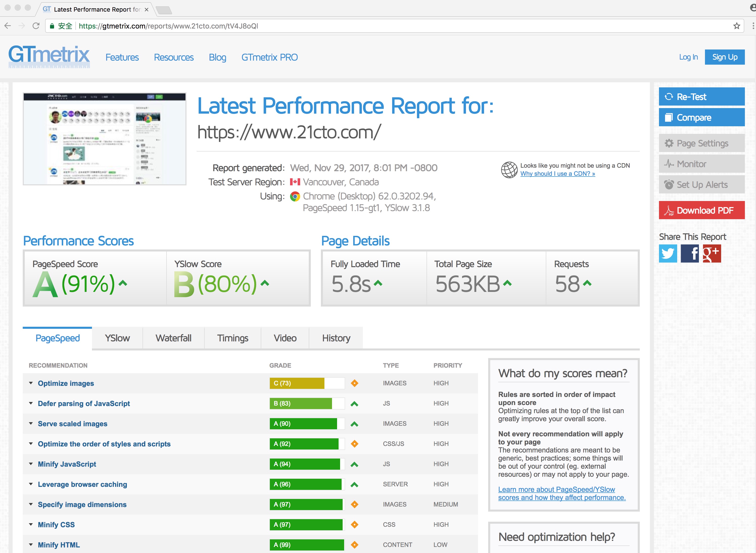Select the PageSpeed tab
The height and width of the screenshot is (553, 756).
[x=57, y=338]
